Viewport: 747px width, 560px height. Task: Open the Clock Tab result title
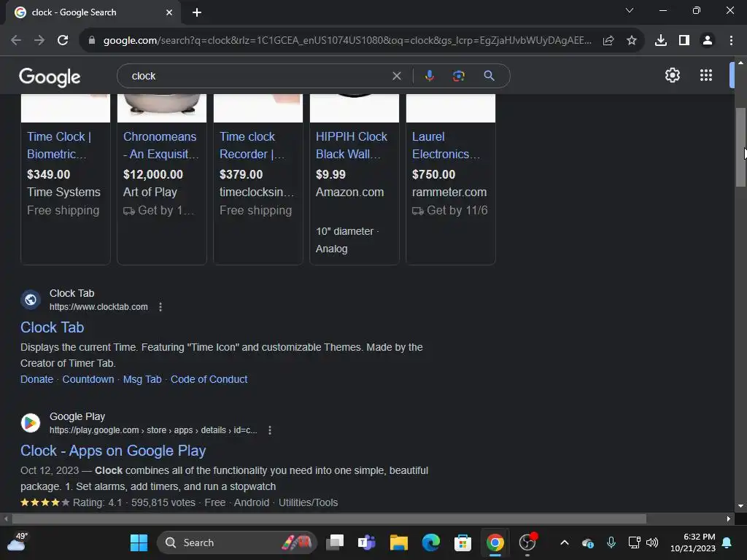(x=53, y=327)
